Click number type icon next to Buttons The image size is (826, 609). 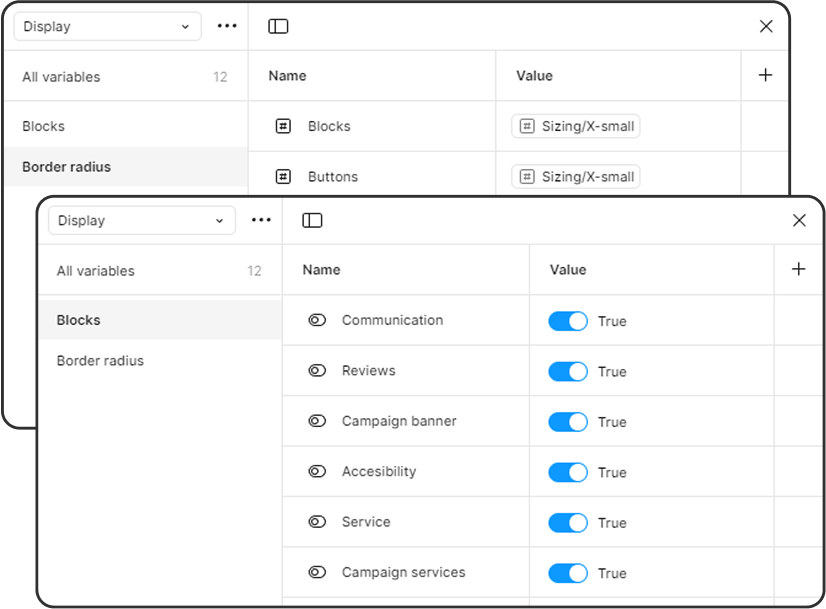[283, 176]
